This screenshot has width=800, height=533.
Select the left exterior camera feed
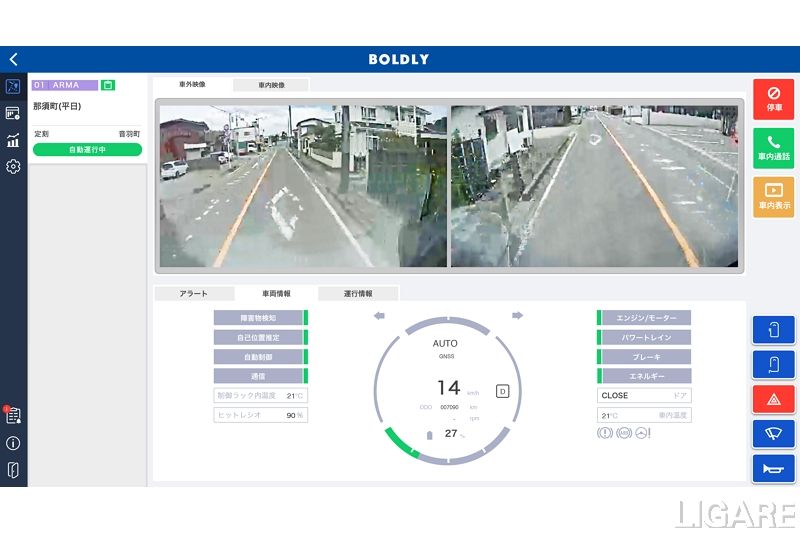tap(303, 186)
